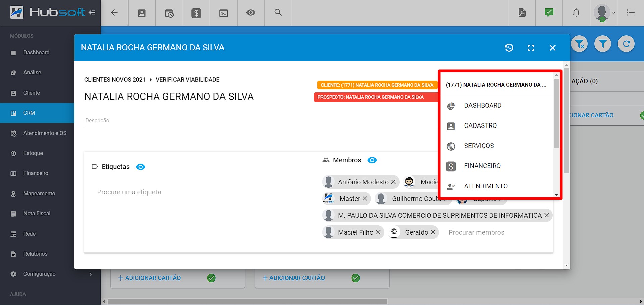Image resolution: width=644 pixels, height=305 pixels.
Task: Click the refresh button on the board
Action: coord(626,44)
